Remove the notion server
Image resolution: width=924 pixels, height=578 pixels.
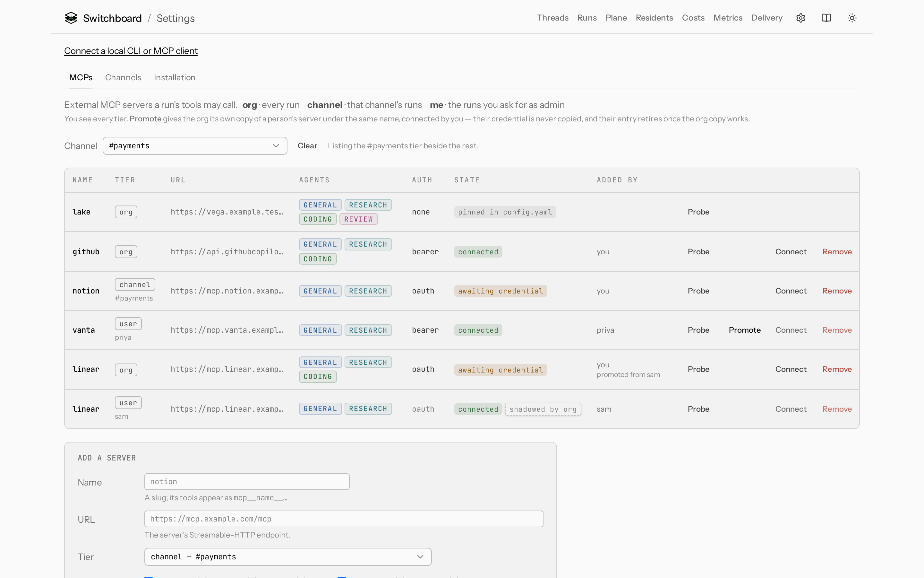click(x=837, y=291)
